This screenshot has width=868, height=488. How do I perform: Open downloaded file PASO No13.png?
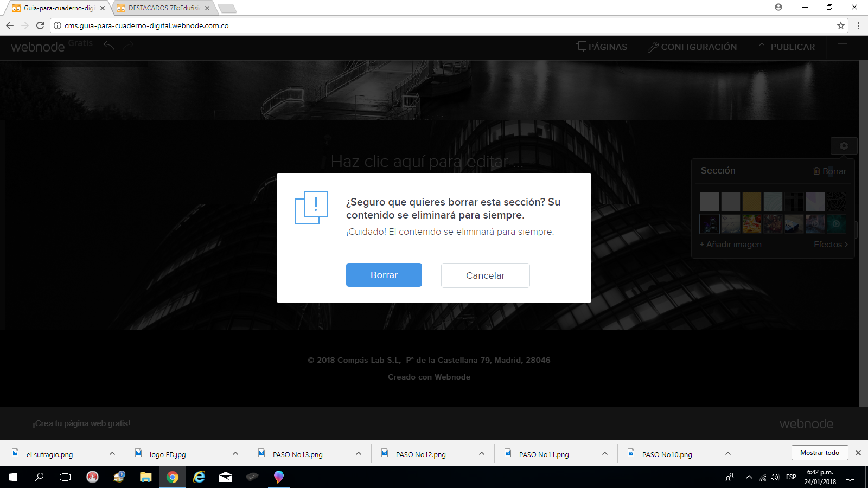298,454
